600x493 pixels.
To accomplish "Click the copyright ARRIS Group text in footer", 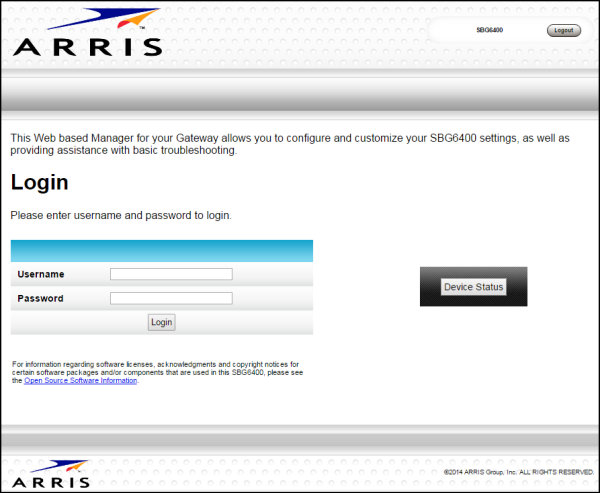I will click(518, 471).
